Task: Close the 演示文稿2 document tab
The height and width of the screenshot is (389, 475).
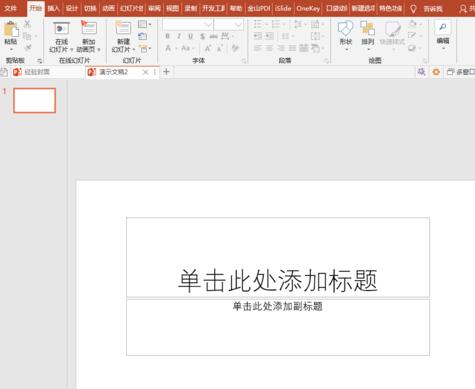Action: point(145,72)
